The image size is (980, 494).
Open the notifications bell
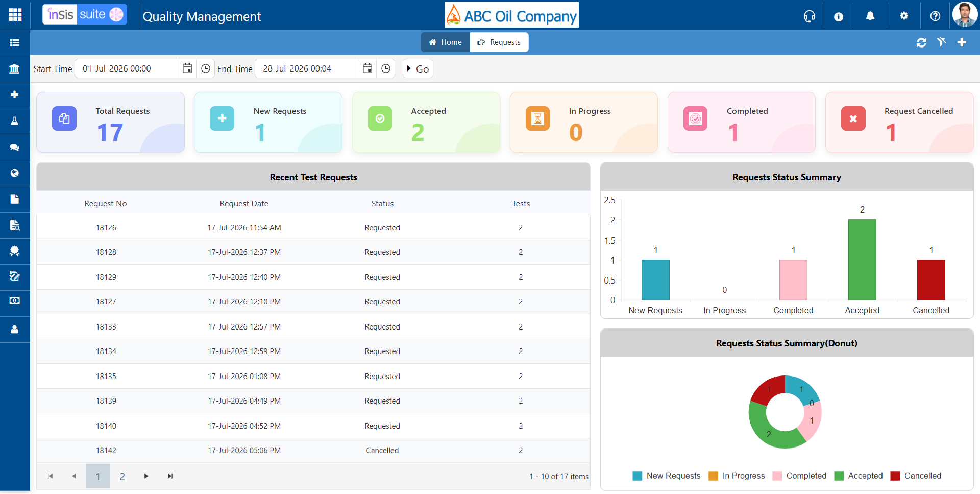(870, 16)
